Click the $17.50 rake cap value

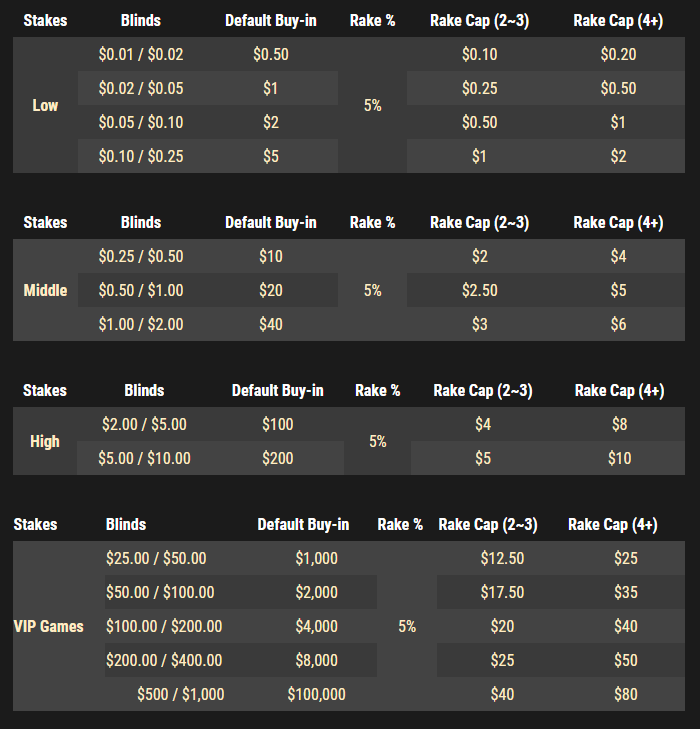tap(502, 592)
